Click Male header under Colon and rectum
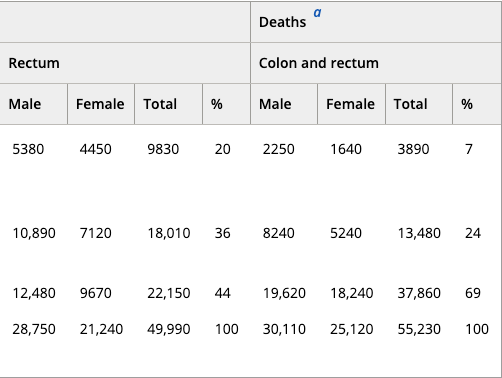Image resolution: width=502 pixels, height=378 pixels. tap(284, 104)
